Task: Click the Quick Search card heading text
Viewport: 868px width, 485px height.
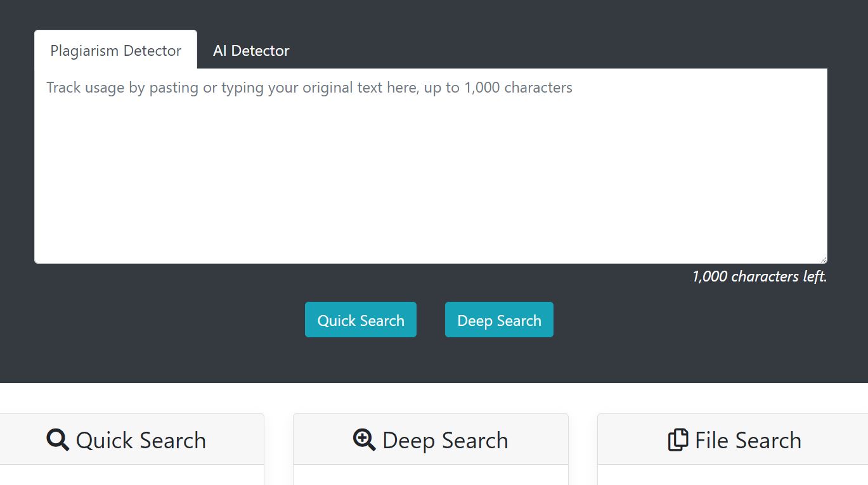Action: [141, 440]
